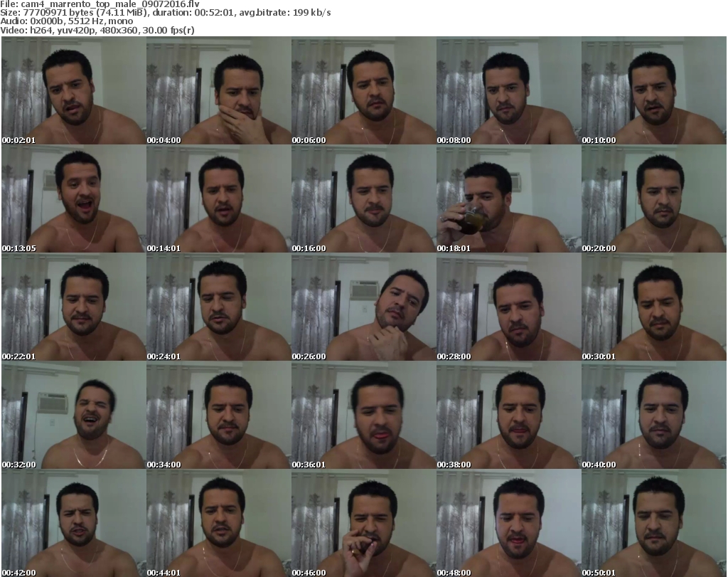Open the frame at 00:13:05
This screenshot has width=728, height=577.
(74, 198)
